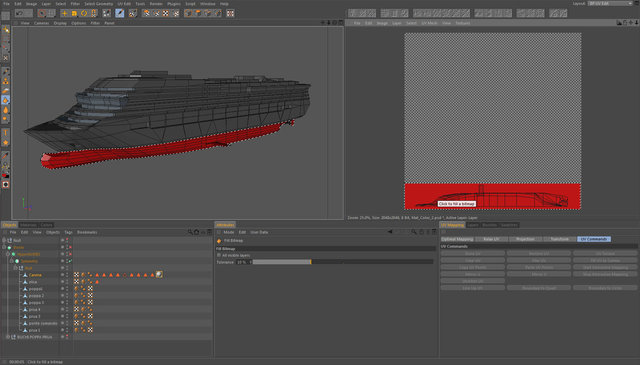Activate the highlighted paint brush toolbar icon
Viewport: 640px width, 365px height.
120,13
